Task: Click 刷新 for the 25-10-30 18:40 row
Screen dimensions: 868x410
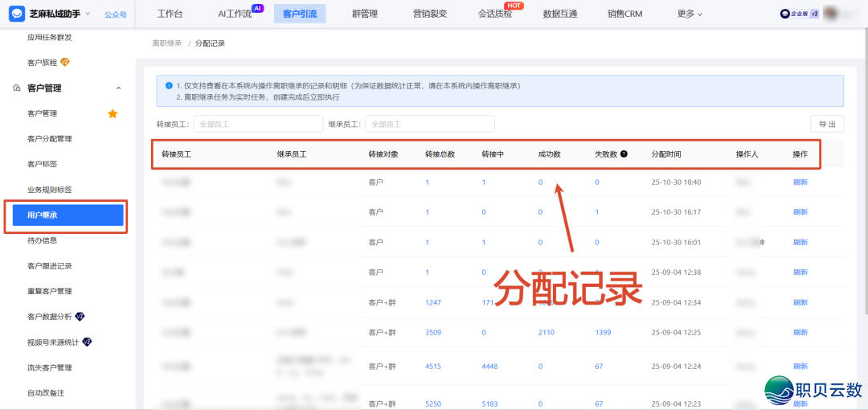Action: click(x=800, y=182)
